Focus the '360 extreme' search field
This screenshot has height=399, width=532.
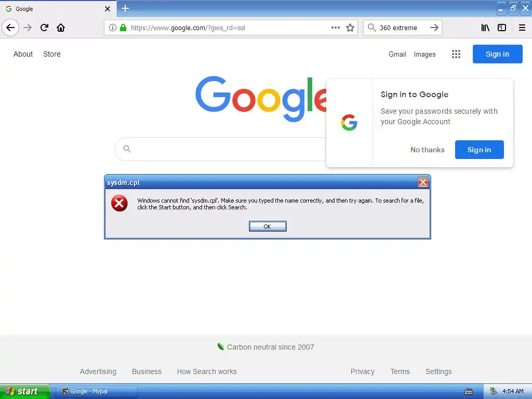click(403, 28)
